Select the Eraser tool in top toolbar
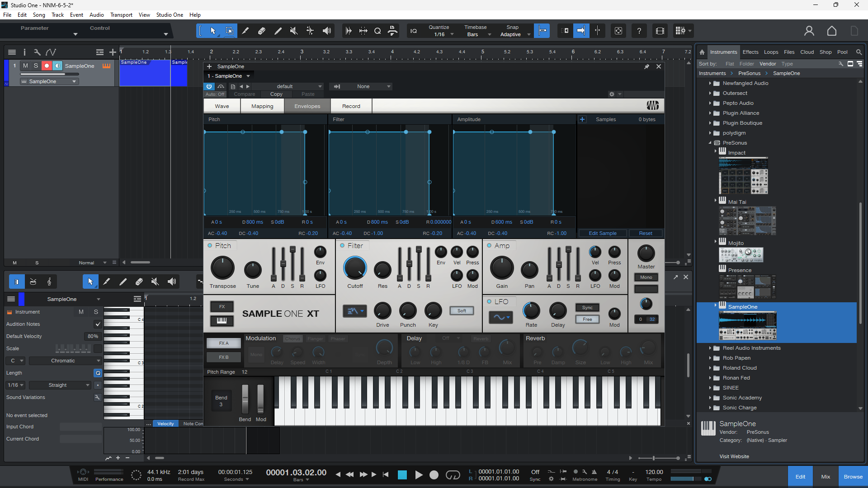868x488 pixels. click(262, 31)
